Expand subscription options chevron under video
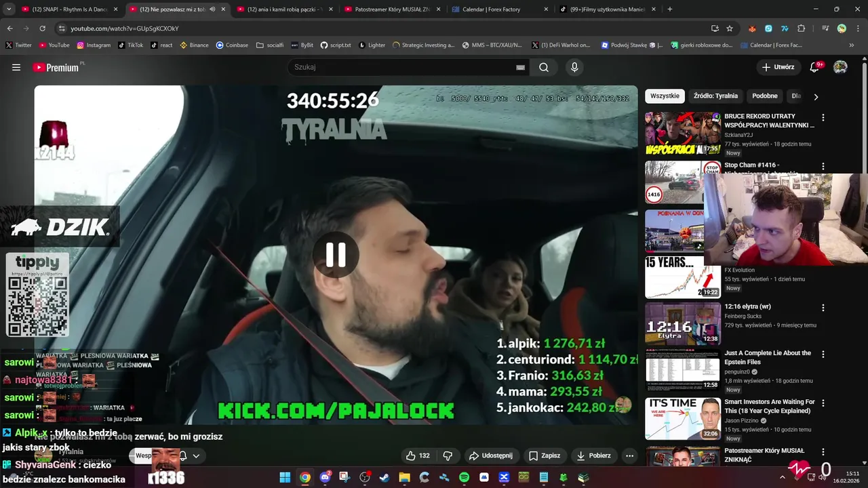Viewport: 868px width, 488px height. 196,455
